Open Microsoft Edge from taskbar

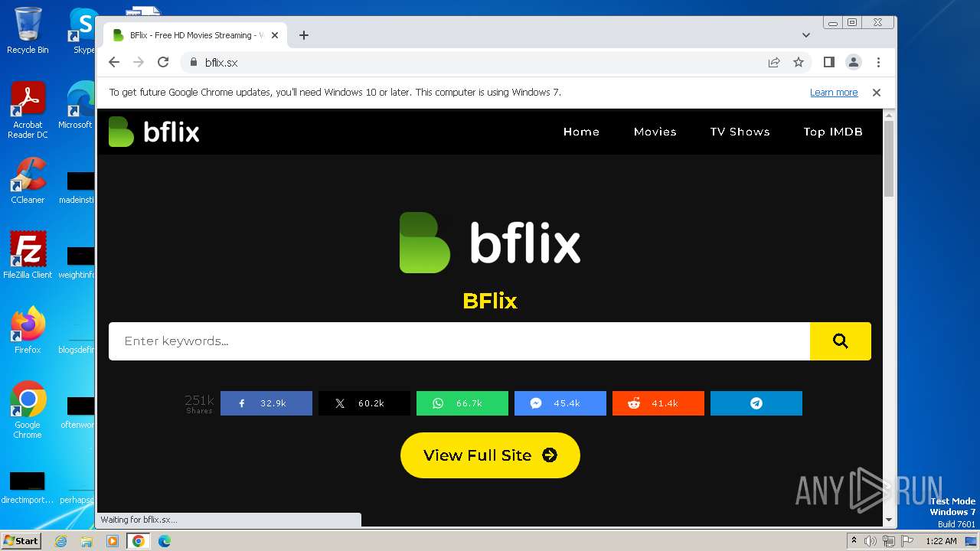coord(165,541)
